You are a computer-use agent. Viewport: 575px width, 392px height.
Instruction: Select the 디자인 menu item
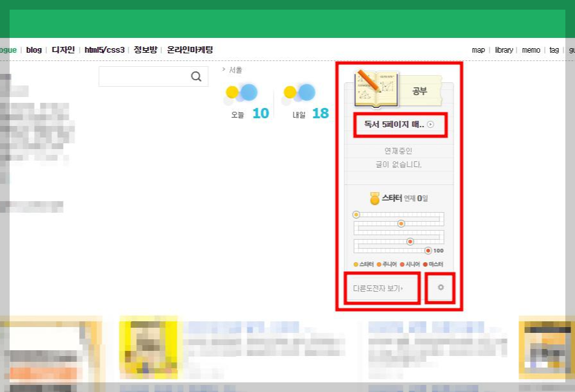(62, 49)
